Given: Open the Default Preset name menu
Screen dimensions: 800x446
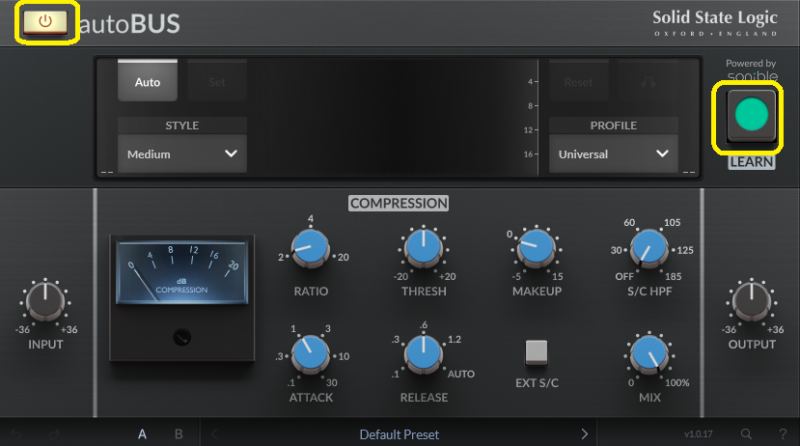Looking at the screenshot, I should (400, 434).
